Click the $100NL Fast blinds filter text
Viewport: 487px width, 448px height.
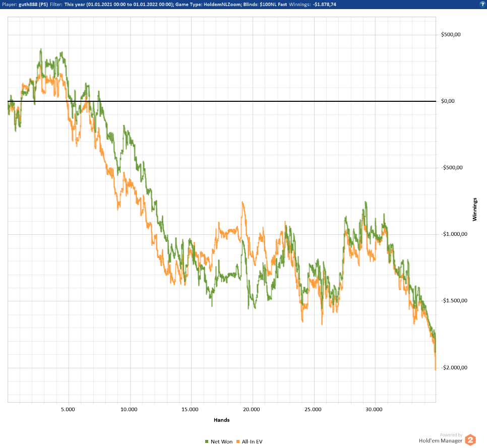click(273, 5)
